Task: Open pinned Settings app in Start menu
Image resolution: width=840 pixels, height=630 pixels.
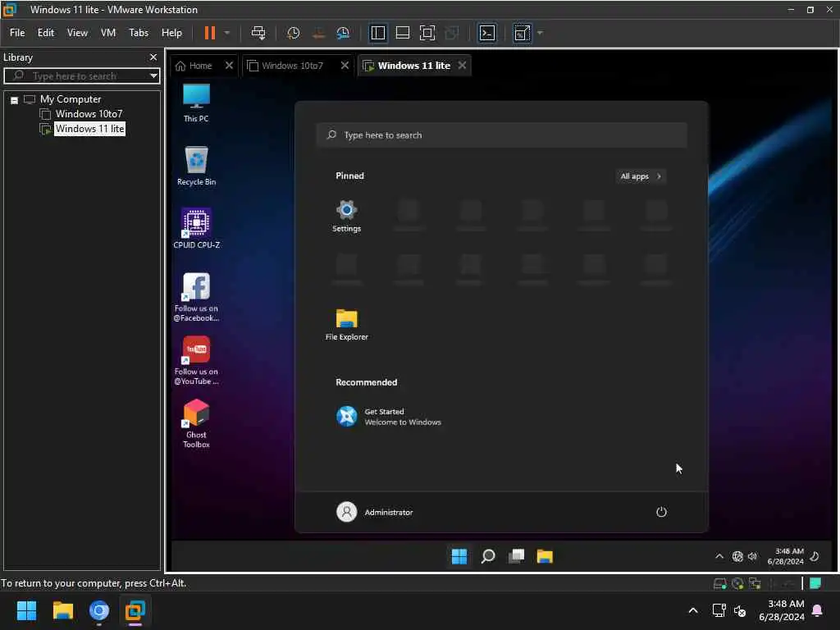Action: [347, 216]
